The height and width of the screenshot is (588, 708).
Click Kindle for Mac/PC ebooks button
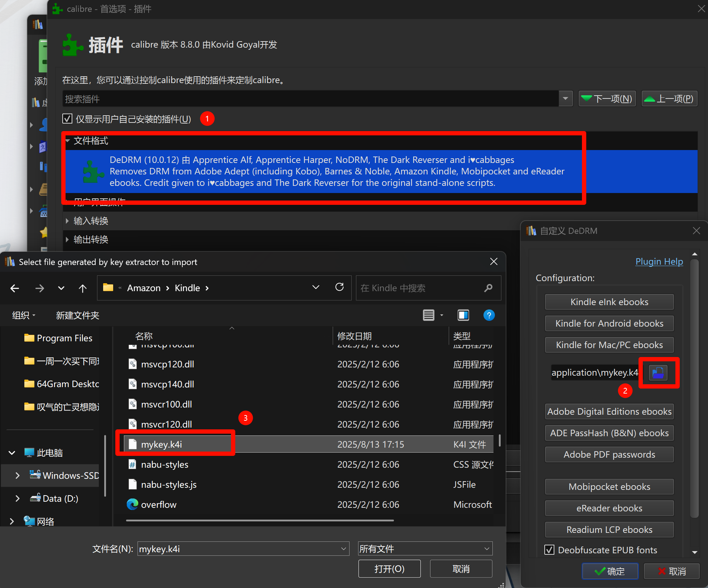609,345
